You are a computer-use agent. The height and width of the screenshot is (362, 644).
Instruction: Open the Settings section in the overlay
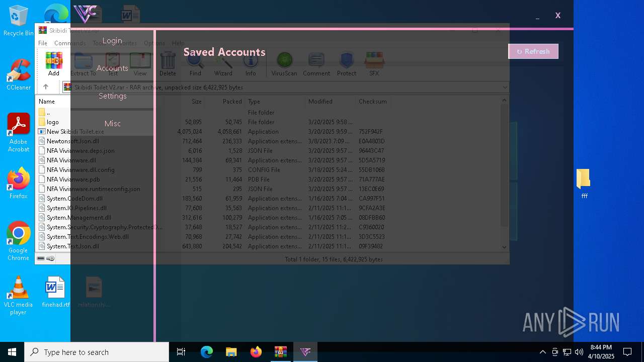(x=112, y=96)
